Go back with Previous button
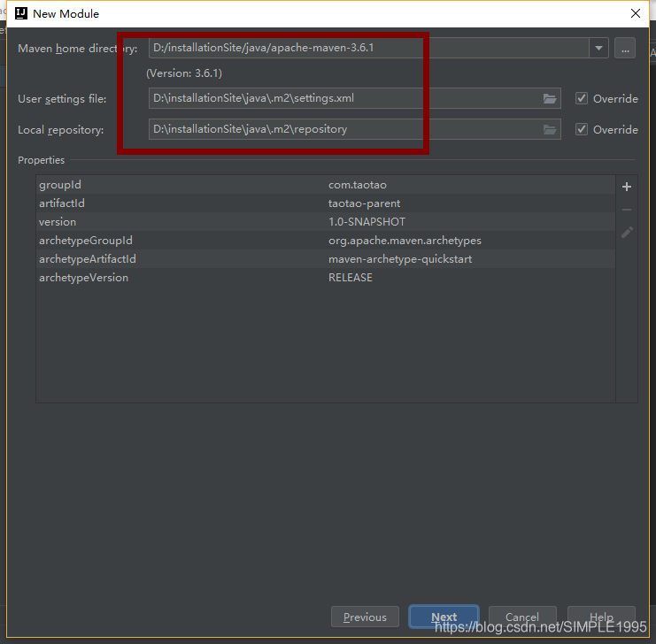Screen dimensions: 656x644 [365, 617]
